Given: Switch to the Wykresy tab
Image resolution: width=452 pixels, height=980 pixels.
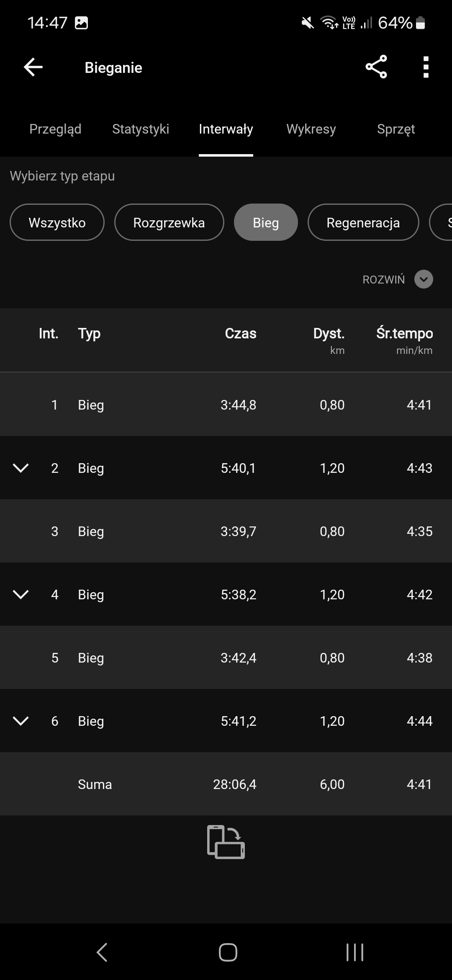Looking at the screenshot, I should (311, 129).
